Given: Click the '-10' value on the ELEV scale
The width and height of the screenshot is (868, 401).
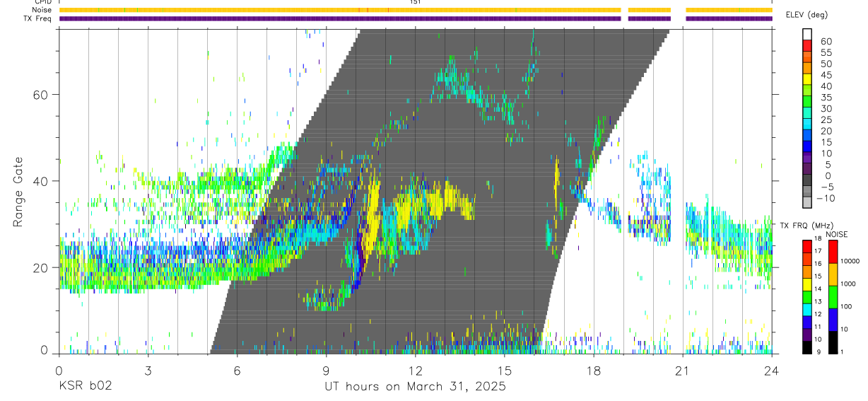Looking at the screenshot, I should 826,198.
